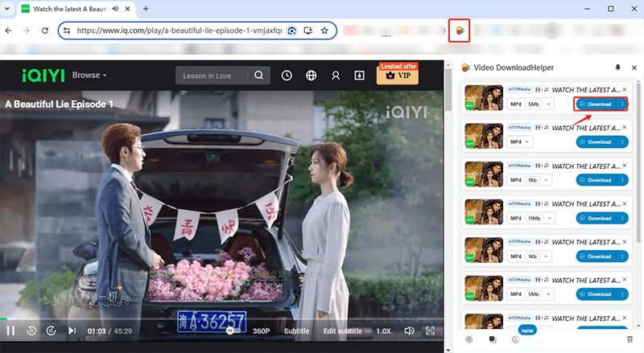The height and width of the screenshot is (353, 644).
Task: Click the VIP limited offer button
Action: (398, 73)
